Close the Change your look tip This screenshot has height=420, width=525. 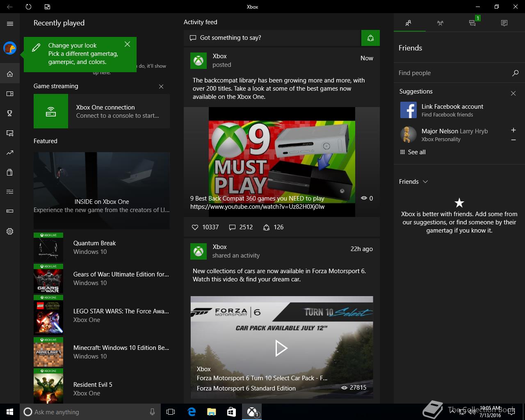[128, 44]
